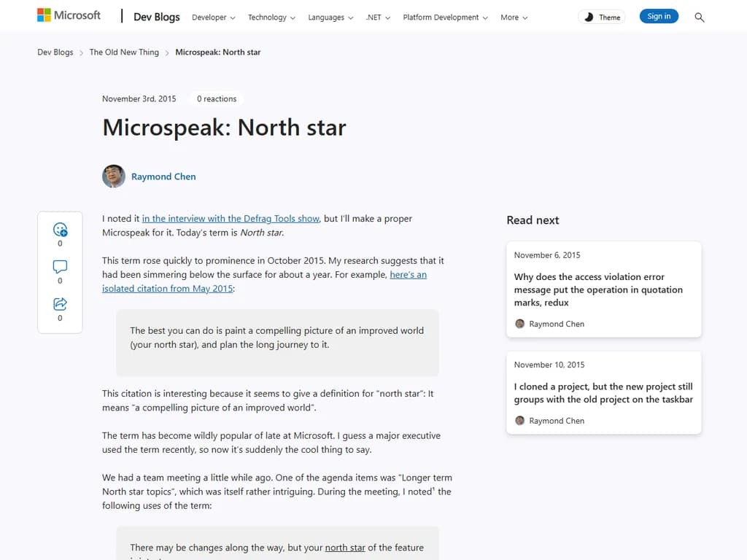The image size is (747, 560).
Task: Click the add reaction smiley icon
Action: [x=60, y=230]
